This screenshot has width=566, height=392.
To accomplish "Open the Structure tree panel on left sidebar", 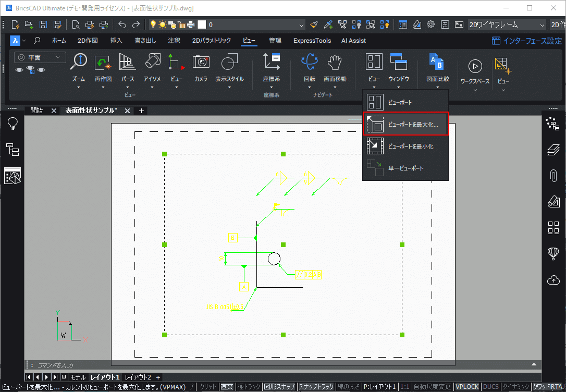I will pyautogui.click(x=13, y=150).
